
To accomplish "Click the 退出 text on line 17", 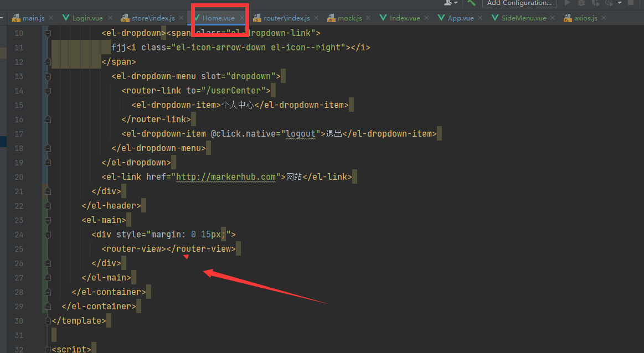I will coord(334,134).
